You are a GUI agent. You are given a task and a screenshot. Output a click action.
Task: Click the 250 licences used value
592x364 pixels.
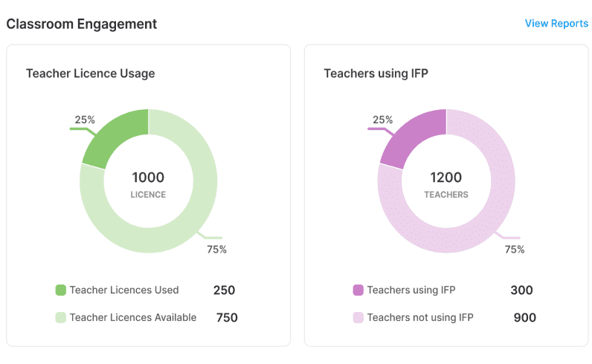click(x=224, y=290)
